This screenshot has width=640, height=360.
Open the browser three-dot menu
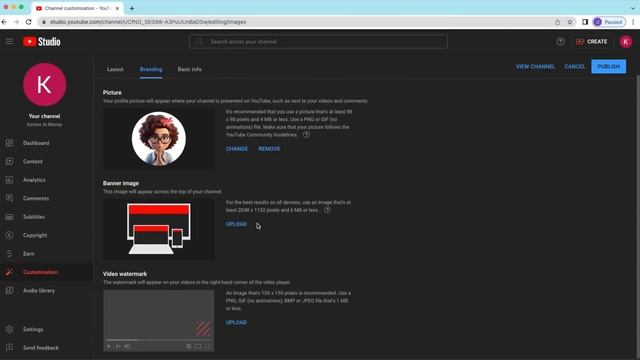633,22
